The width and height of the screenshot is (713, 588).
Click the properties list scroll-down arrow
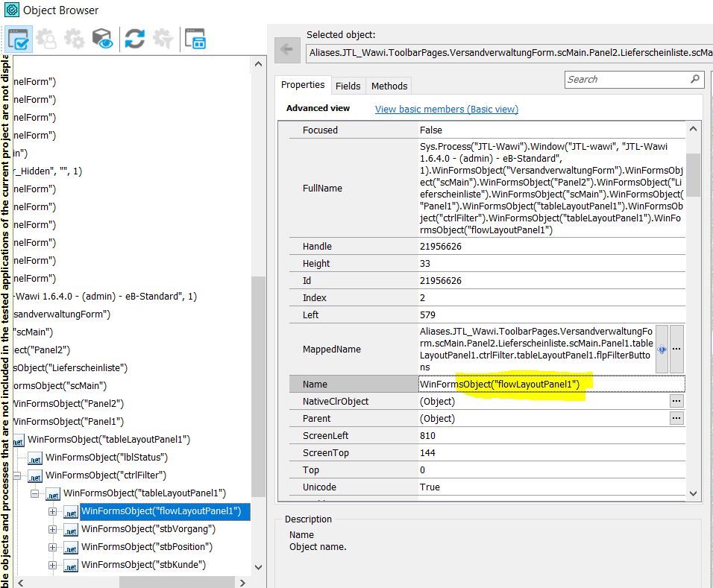coord(693,493)
